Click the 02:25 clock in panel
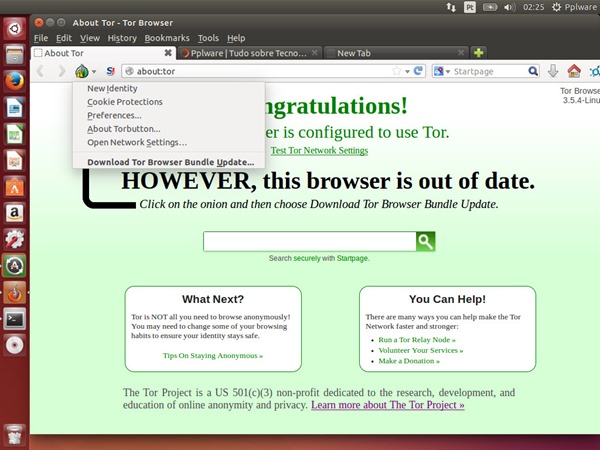The image size is (600, 450). pos(533,7)
